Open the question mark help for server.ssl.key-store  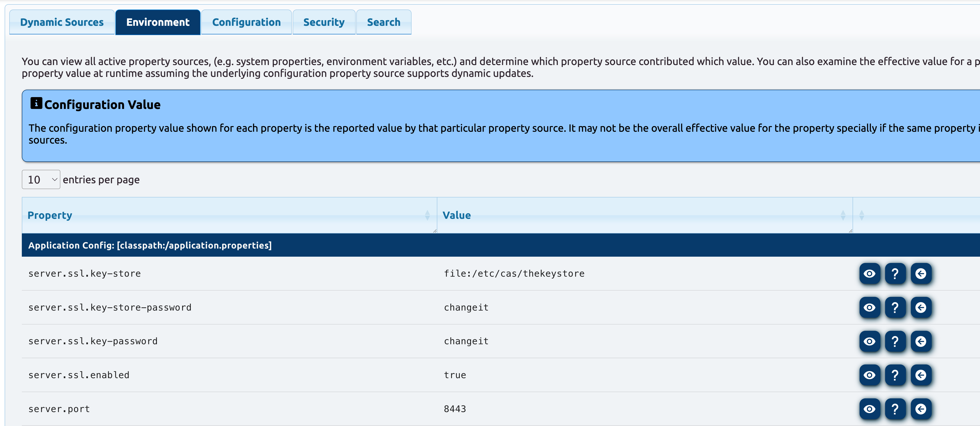pos(895,273)
